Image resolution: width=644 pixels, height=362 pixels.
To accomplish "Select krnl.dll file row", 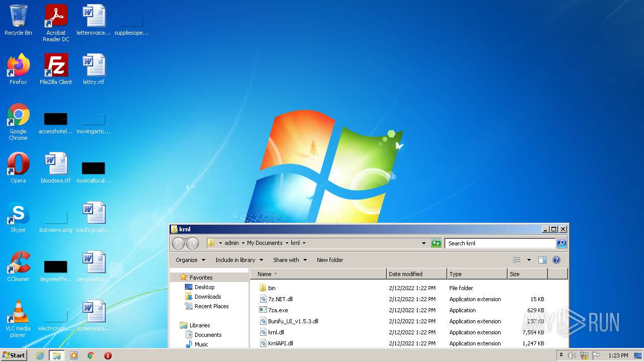I will 403,332.
